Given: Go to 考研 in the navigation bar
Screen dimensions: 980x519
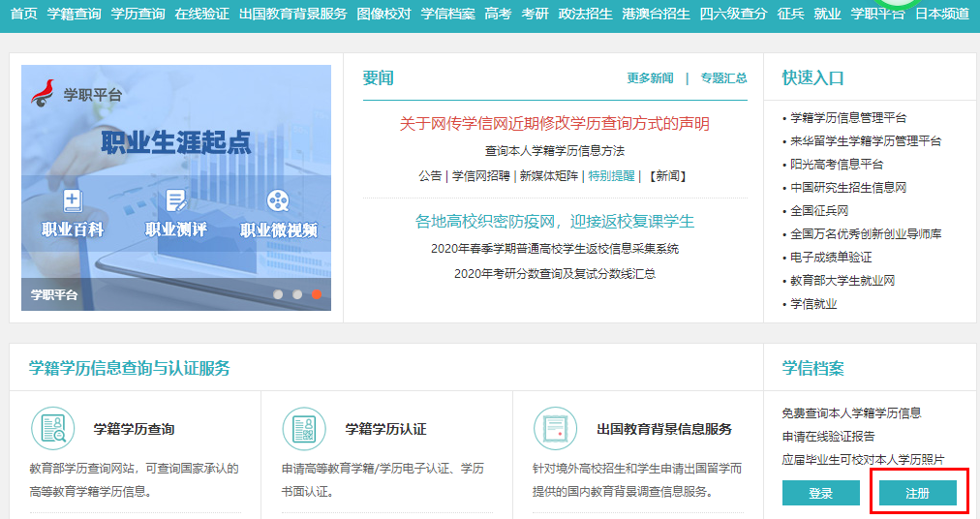Looking at the screenshot, I should click(535, 14).
